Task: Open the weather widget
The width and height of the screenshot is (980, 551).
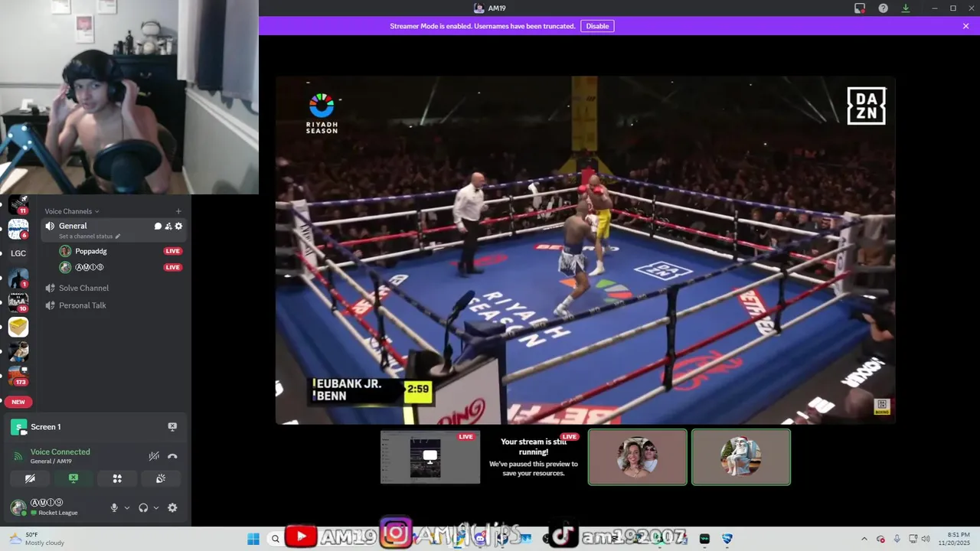Action: coord(37,539)
